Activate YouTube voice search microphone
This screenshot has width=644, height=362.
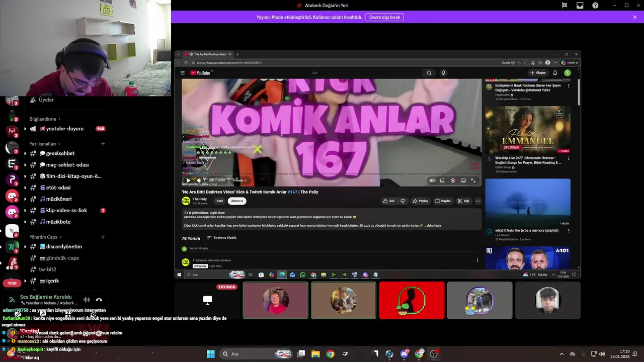tap(443, 73)
